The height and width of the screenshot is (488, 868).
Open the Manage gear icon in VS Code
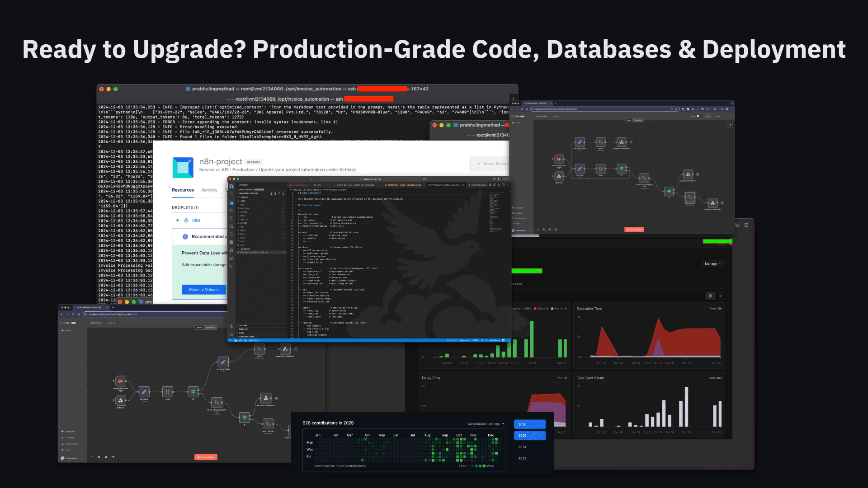(231, 334)
